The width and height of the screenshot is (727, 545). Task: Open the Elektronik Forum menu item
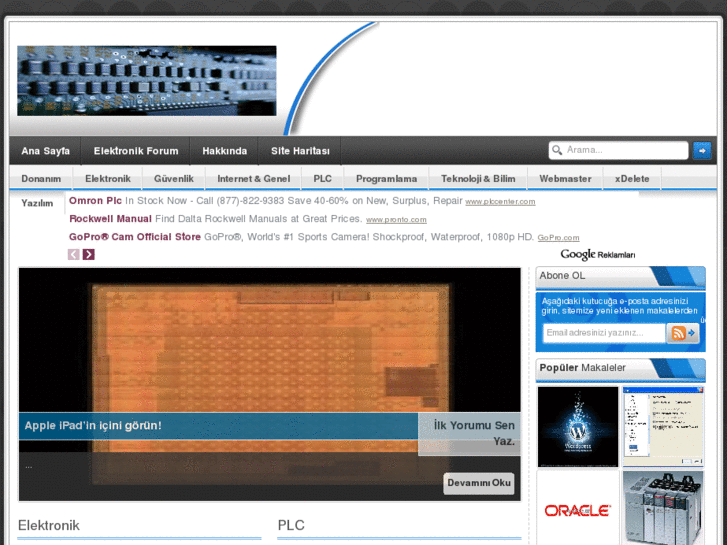pos(136,151)
